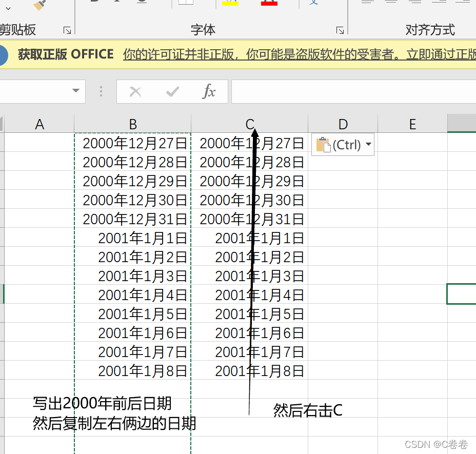Select column C cell 2000年12月28日

click(x=249, y=161)
